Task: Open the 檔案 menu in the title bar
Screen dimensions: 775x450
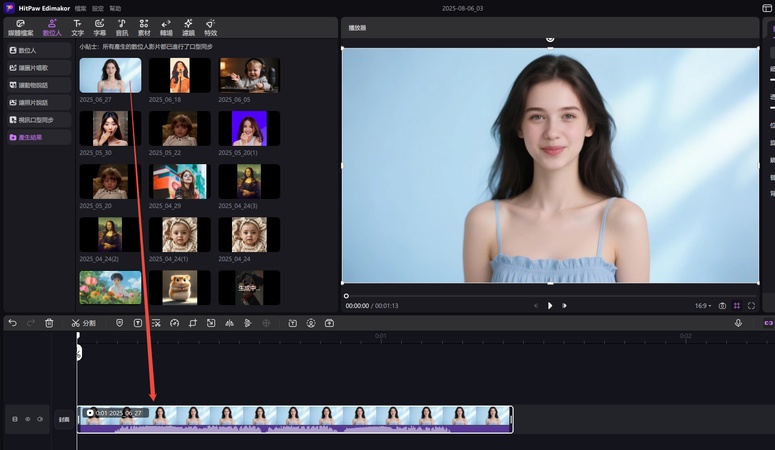Action: [80, 8]
